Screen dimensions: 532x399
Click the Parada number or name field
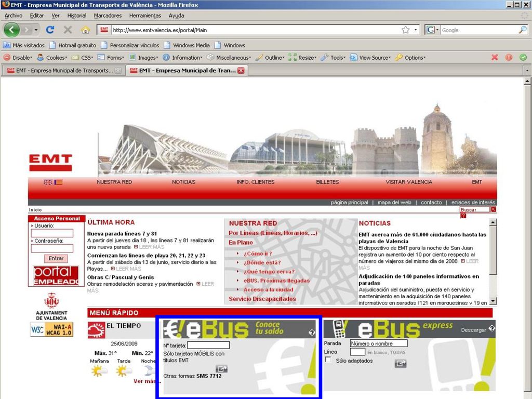coord(379,343)
